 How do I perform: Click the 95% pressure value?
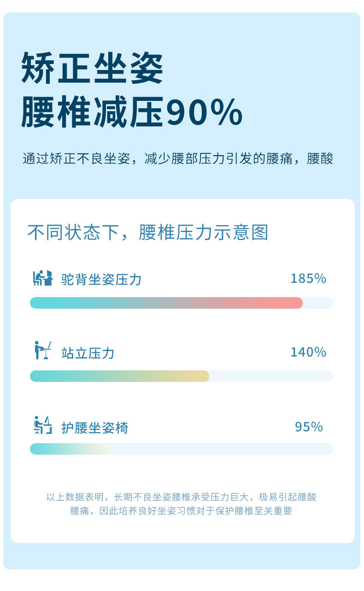tap(309, 427)
